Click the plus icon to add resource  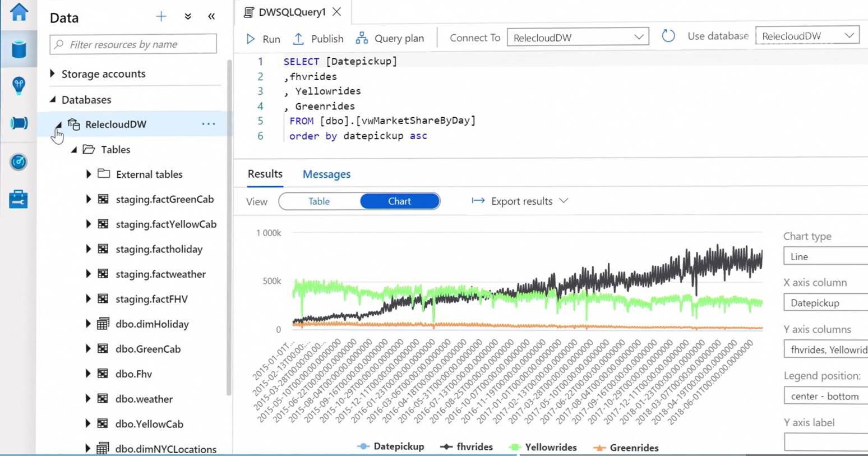[161, 16]
